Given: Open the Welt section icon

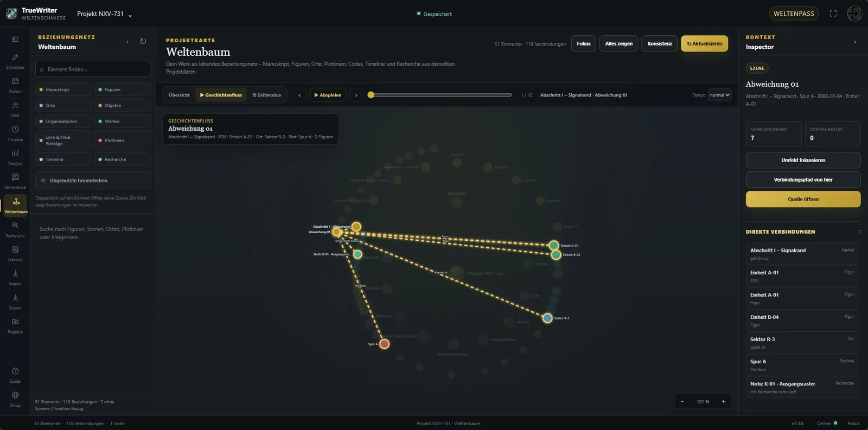Looking at the screenshot, I should [x=15, y=105].
